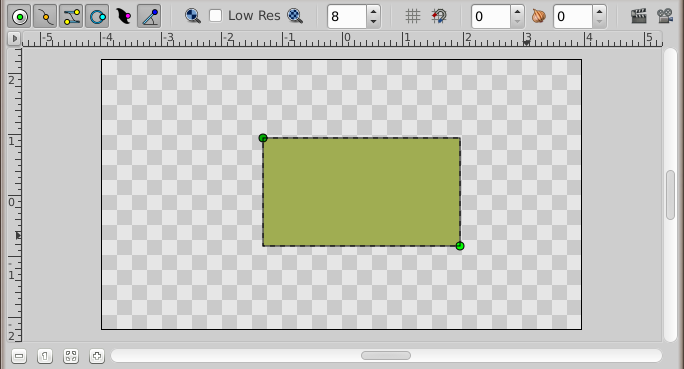Toggle vertex handles display
684x369 pixels.
point(45,17)
